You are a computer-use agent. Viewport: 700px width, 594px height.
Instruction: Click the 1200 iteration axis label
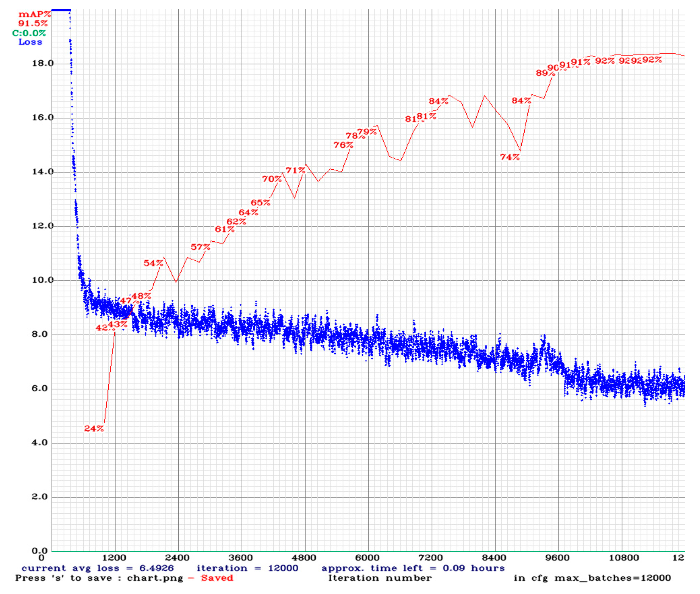[114, 558]
